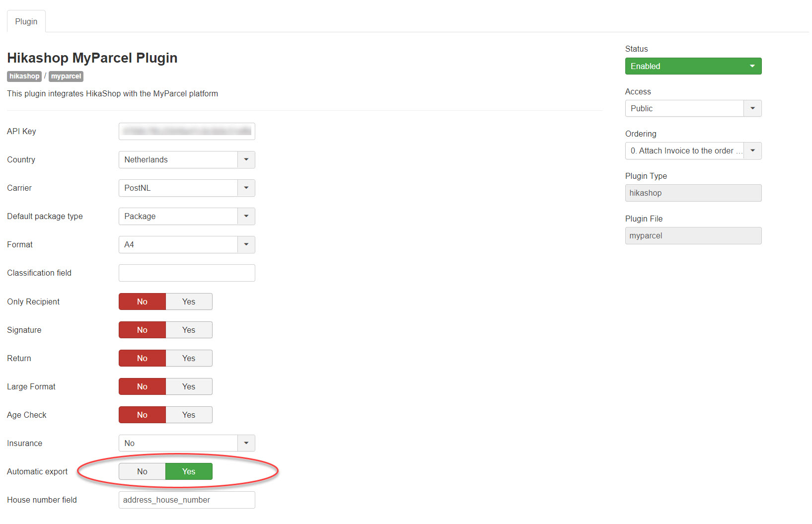Click the Plugin Type field hikashop

(693, 193)
